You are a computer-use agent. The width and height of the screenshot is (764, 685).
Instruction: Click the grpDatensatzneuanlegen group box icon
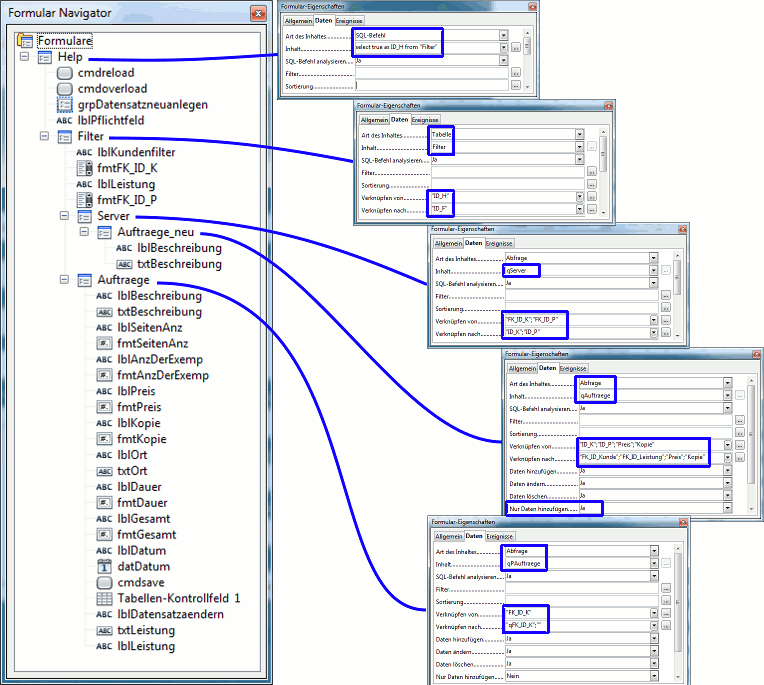[65, 105]
